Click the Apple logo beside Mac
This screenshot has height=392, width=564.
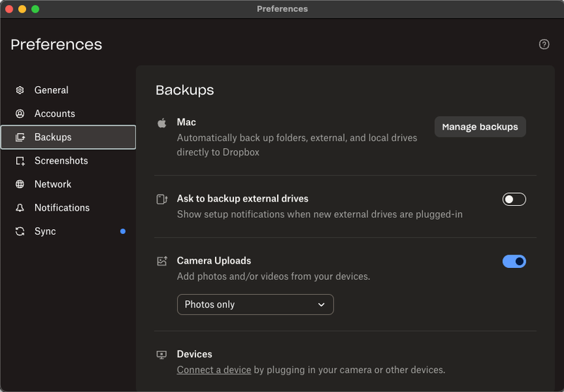point(161,123)
